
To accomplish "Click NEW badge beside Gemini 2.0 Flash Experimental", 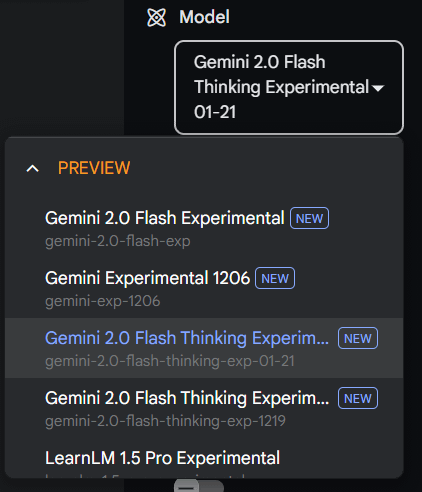I will click(309, 218).
